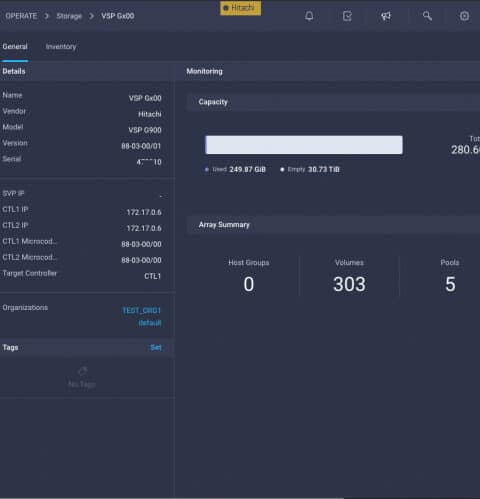Click the Empty 30.73 TiB value
This screenshot has width=480, height=499.
coord(324,170)
